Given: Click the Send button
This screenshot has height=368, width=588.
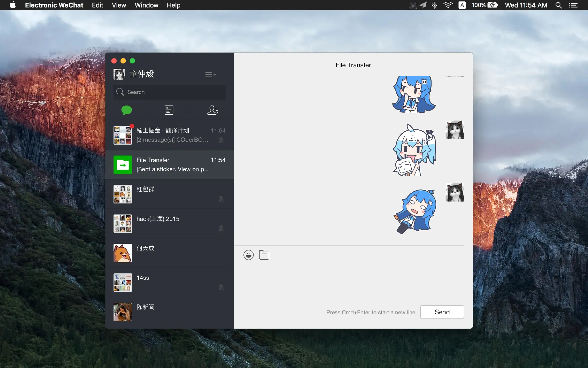Looking at the screenshot, I should click(442, 312).
